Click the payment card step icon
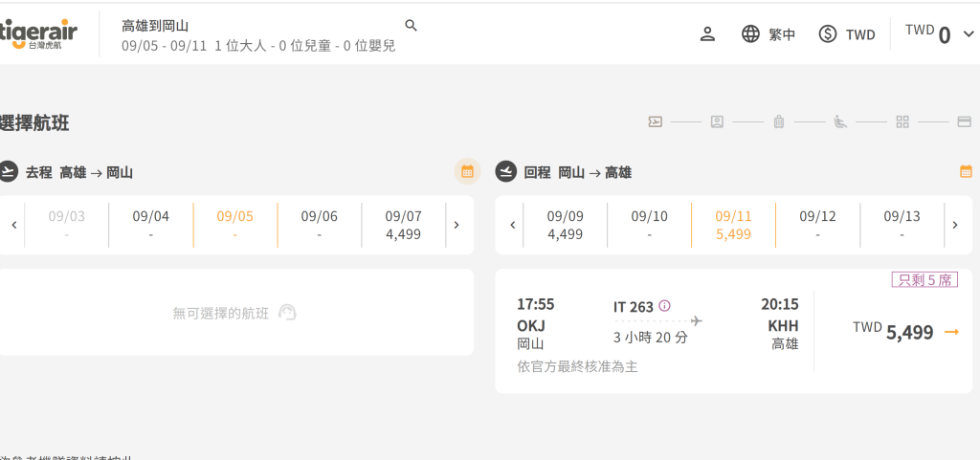Viewport: 980px width, 460px height. 964,121
